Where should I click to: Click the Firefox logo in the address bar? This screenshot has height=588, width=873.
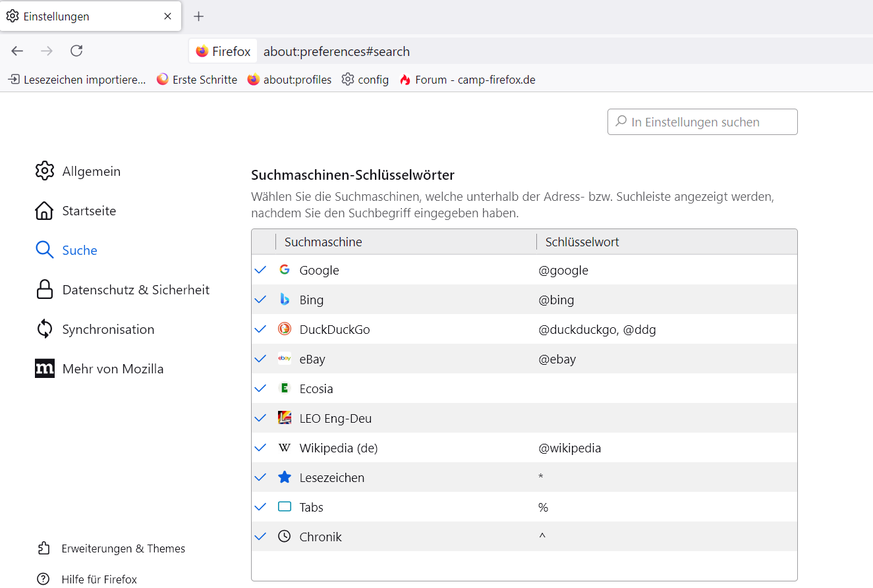pos(202,51)
